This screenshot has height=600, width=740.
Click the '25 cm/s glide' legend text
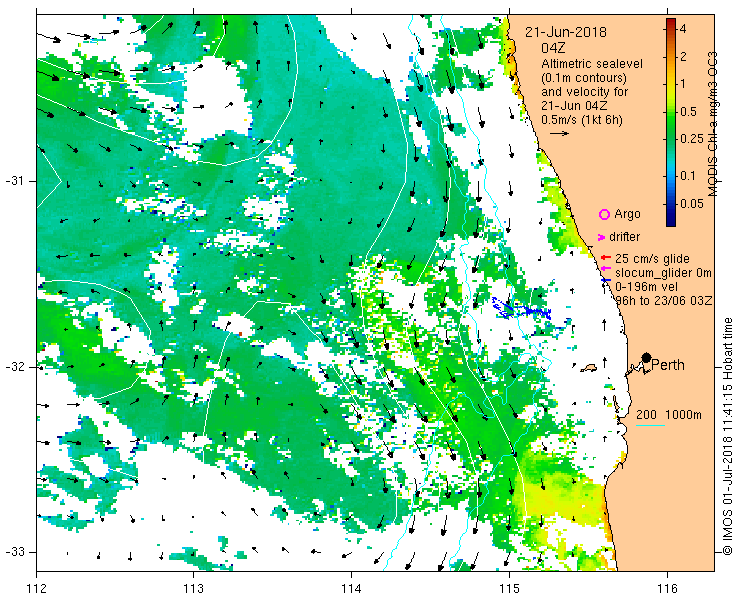[652, 259]
